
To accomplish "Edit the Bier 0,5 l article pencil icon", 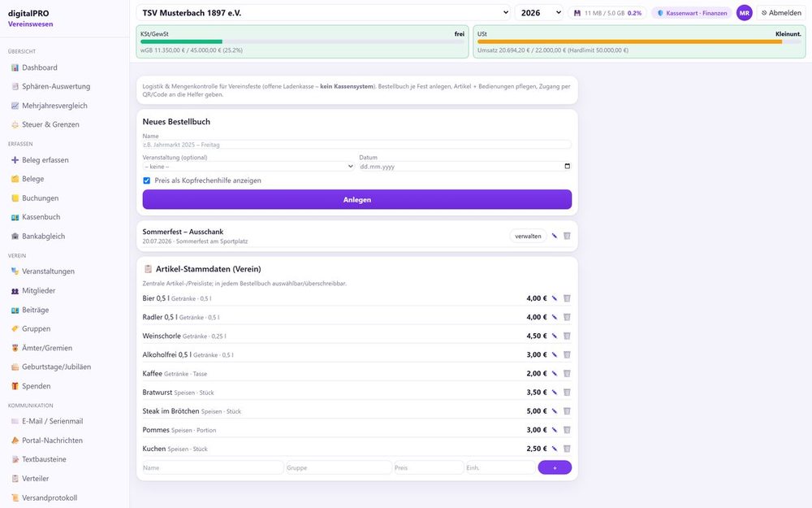I will [x=554, y=298].
